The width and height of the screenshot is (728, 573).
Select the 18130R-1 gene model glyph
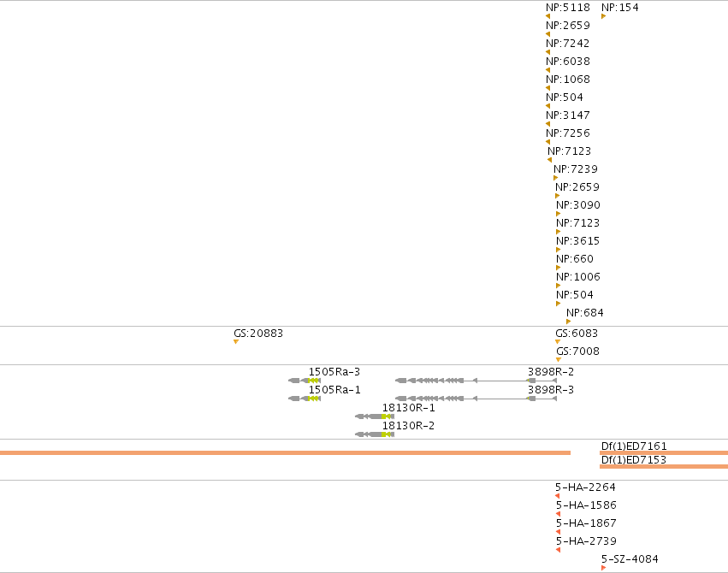[375, 416]
